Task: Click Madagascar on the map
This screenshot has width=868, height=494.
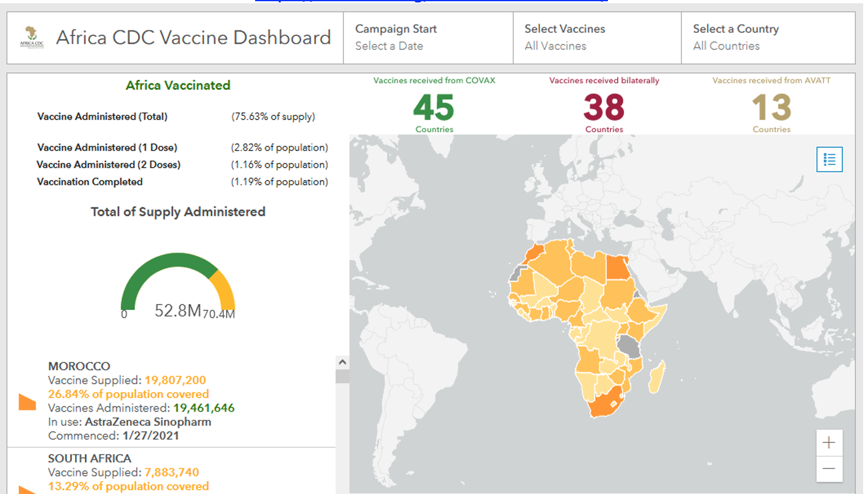Action: [657, 377]
